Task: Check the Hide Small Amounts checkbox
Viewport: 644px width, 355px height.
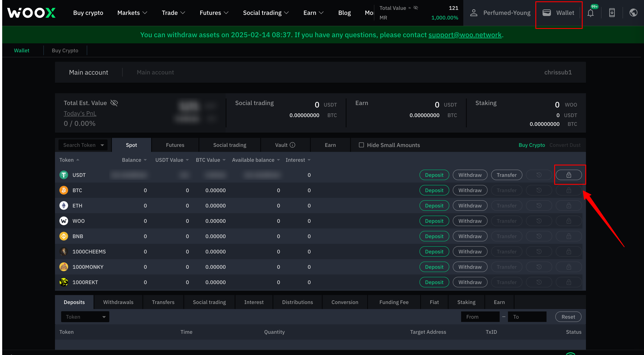Action: 361,145
